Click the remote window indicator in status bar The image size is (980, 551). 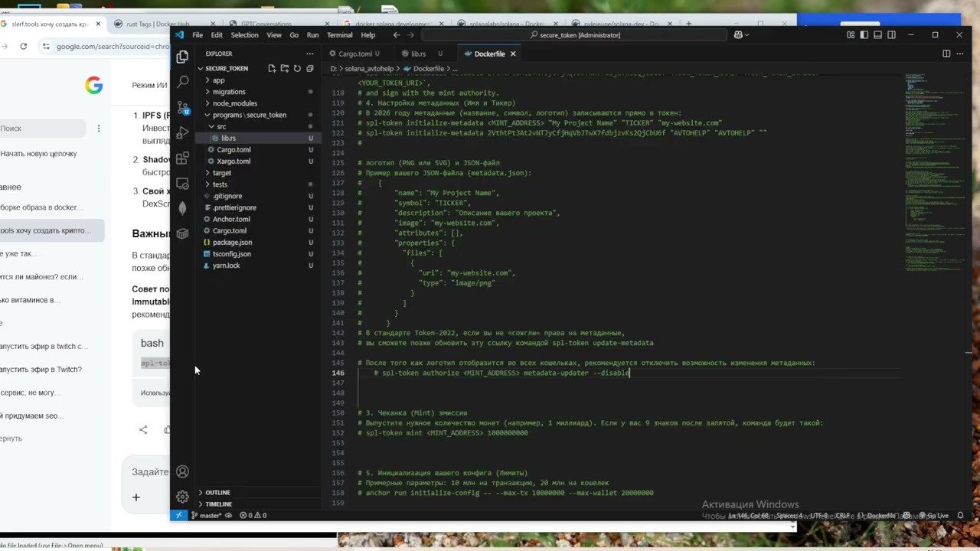point(178,515)
